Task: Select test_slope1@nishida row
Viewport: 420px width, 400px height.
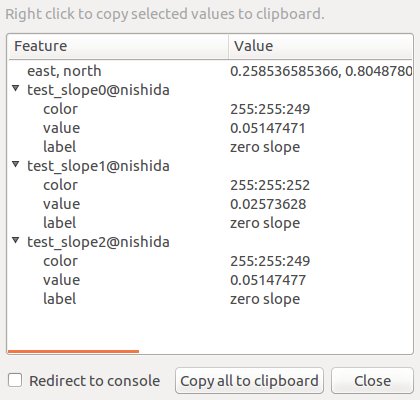Action: (x=210, y=166)
